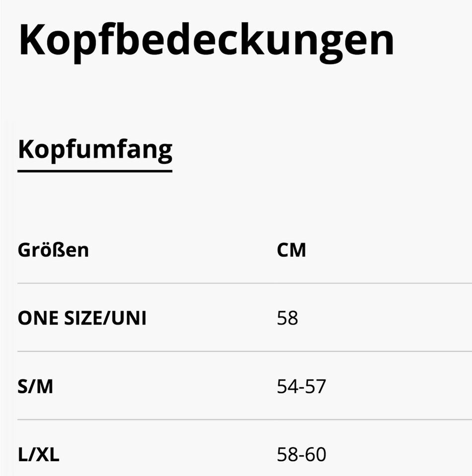Click the 58-60 measurement value

coord(301,455)
